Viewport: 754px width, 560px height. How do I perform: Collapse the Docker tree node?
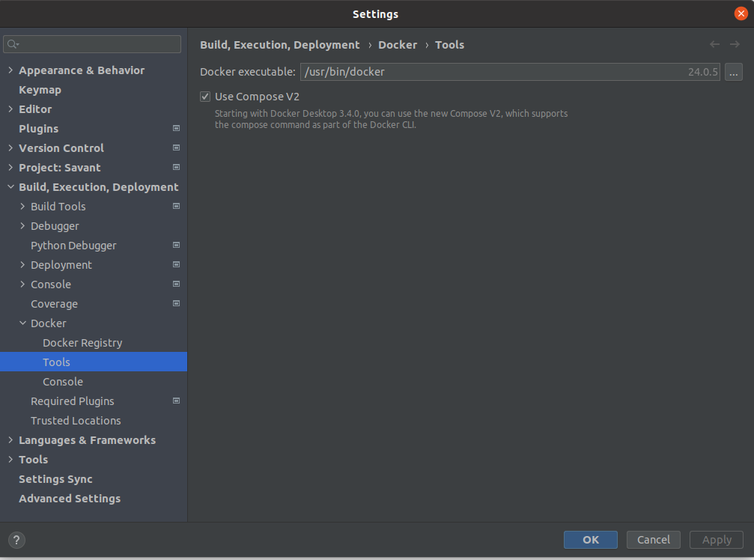22,323
